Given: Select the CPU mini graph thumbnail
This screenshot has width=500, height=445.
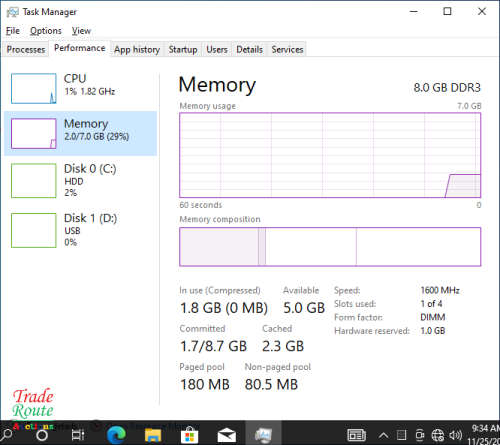Looking at the screenshot, I should [x=33, y=88].
